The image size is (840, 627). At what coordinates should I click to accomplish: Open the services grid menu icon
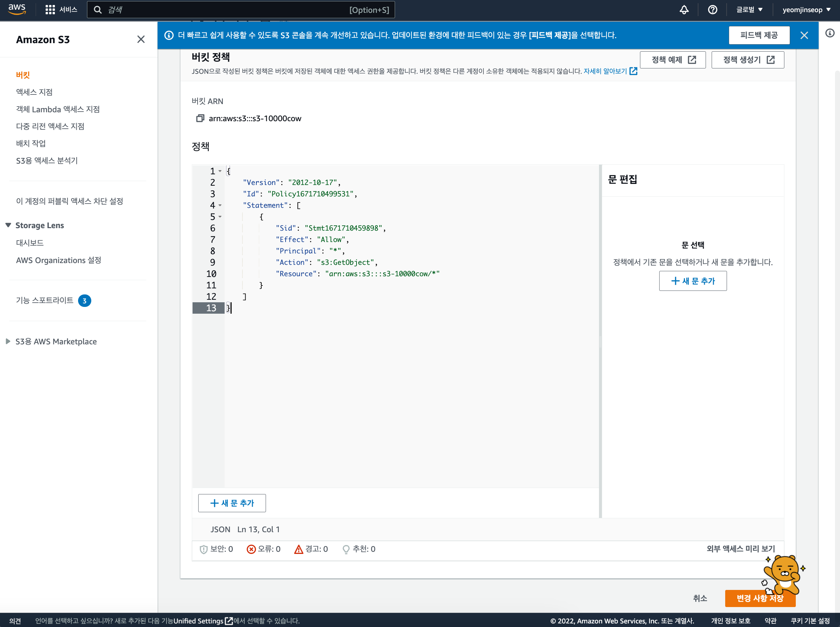tap(50, 10)
